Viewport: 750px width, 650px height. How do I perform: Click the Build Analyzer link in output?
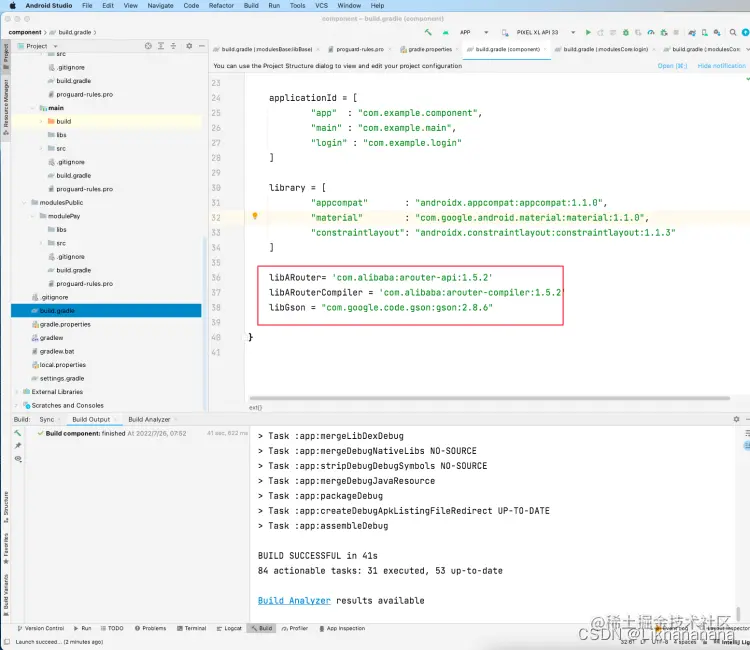[x=294, y=600]
